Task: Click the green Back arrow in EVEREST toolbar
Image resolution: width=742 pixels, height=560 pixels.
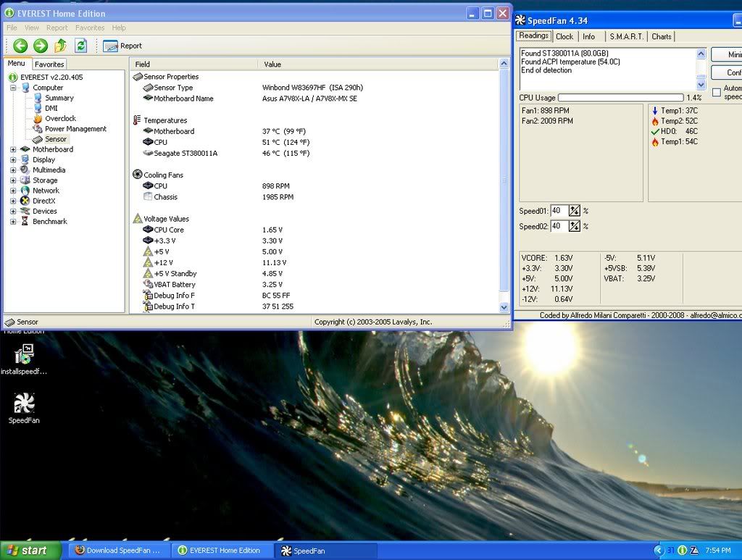Action: tap(20, 46)
